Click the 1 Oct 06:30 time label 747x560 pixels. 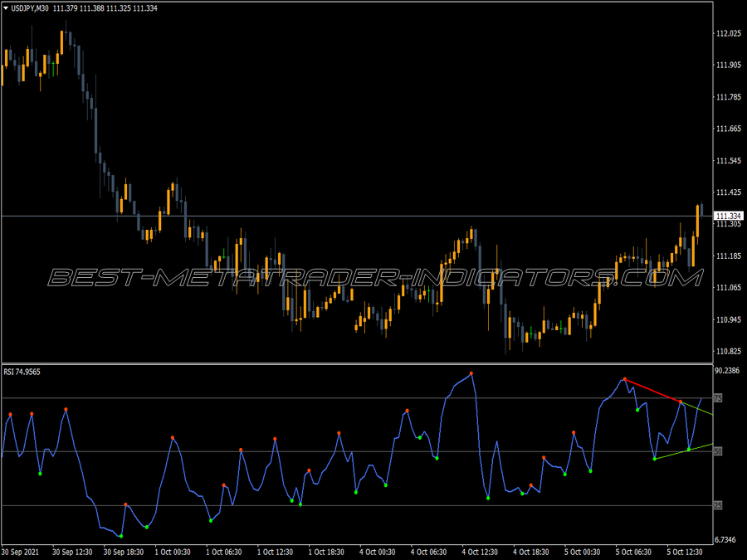pyautogui.click(x=224, y=552)
